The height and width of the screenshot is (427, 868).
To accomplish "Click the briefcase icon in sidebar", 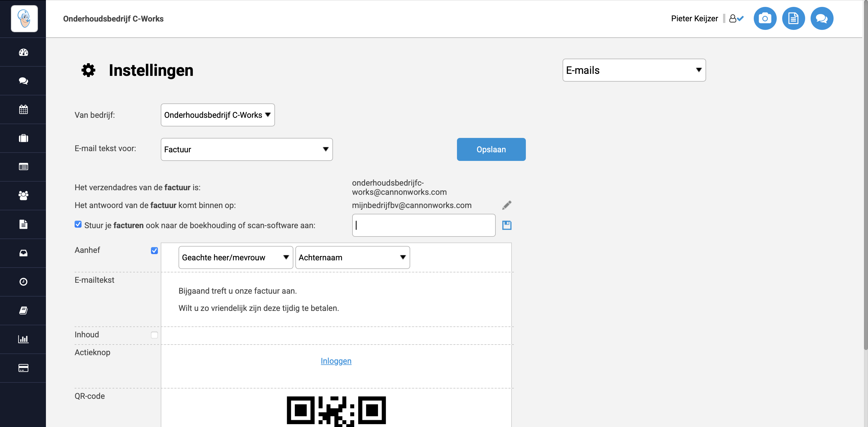I will click(x=23, y=138).
